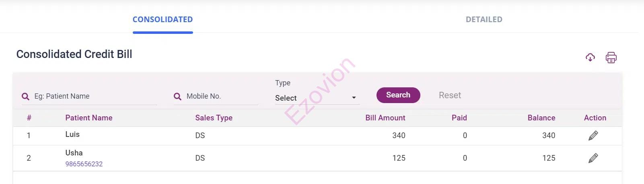Click the Sales Type column header

[214, 118]
